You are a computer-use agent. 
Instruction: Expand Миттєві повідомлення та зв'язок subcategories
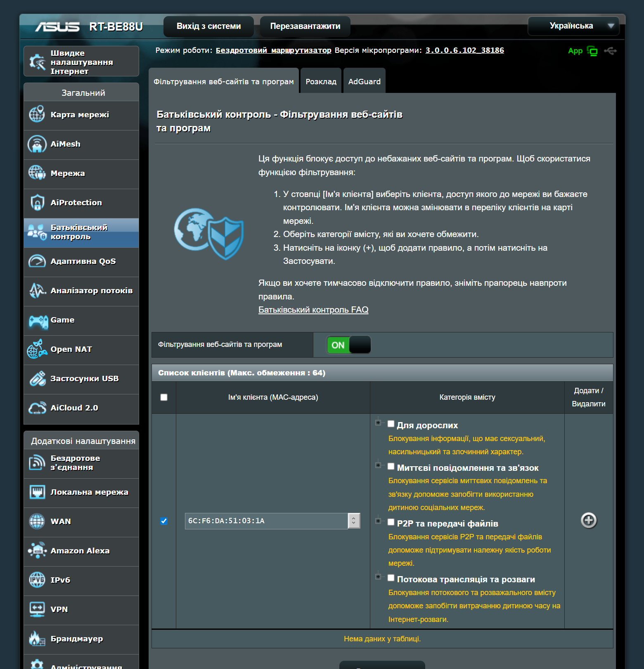pos(378,465)
